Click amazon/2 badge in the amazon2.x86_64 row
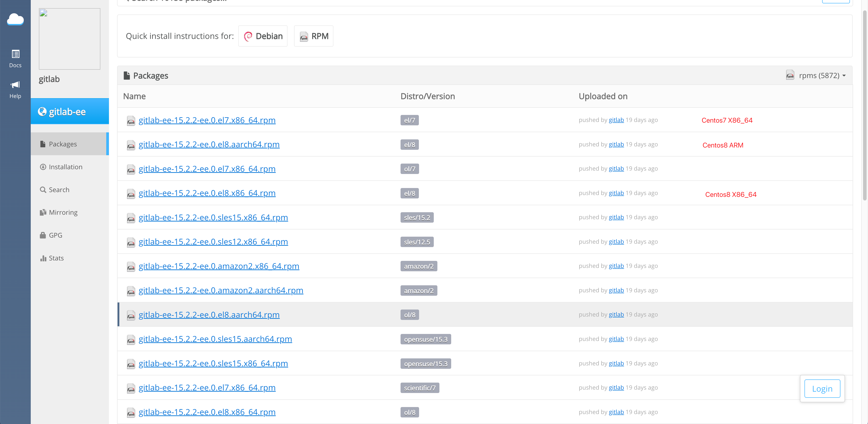868x424 pixels. [x=418, y=266]
